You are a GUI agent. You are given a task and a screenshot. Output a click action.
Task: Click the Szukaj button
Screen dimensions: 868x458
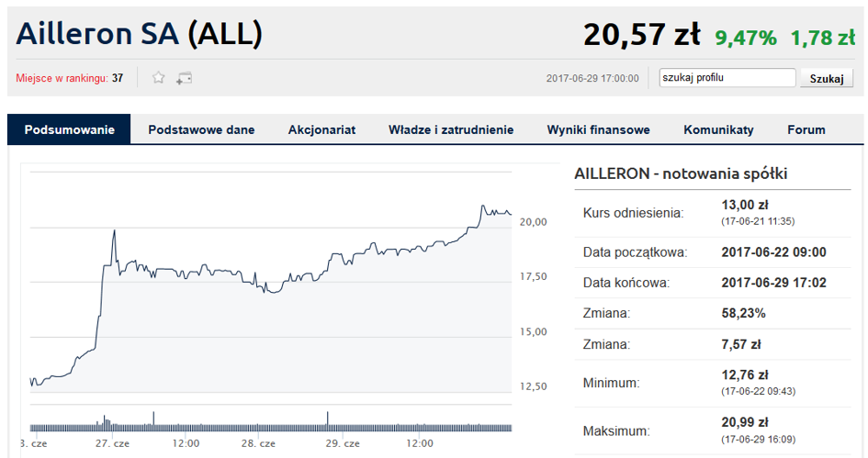click(x=827, y=78)
